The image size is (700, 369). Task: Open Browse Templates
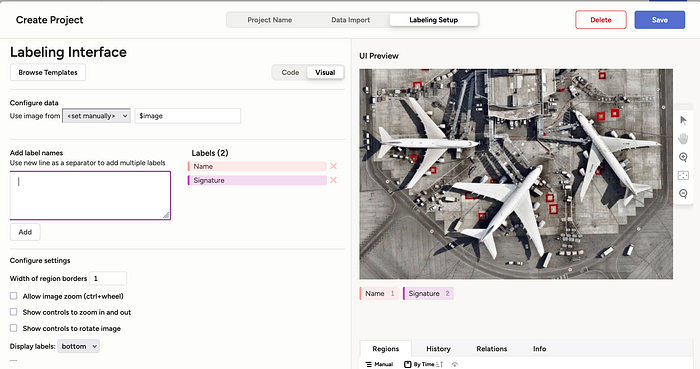coord(48,72)
